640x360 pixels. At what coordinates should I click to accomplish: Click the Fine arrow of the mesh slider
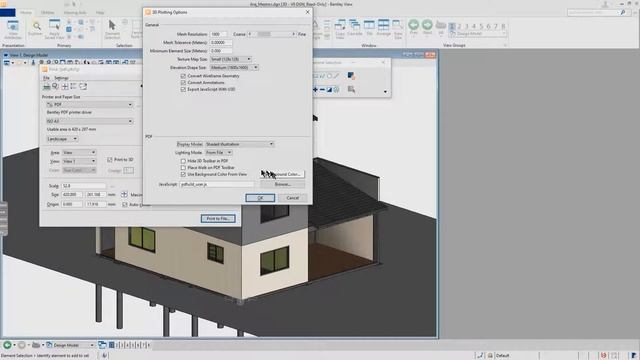pyautogui.click(x=293, y=34)
